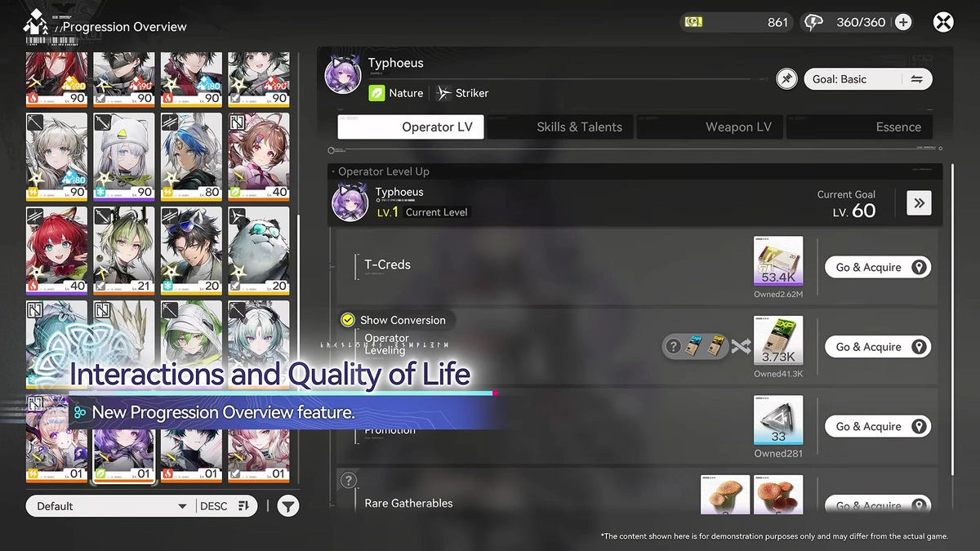Click the LV.1 Current Level label
This screenshot has height=551, width=980.
tap(422, 212)
